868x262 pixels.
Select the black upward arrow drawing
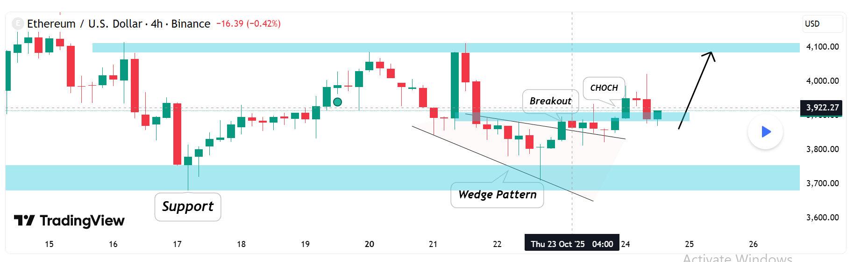(x=695, y=90)
